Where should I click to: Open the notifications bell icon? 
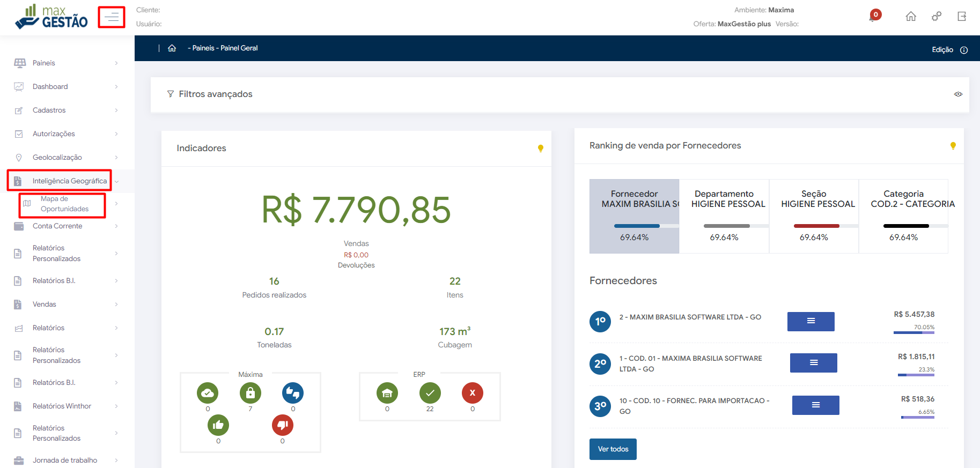[x=874, y=16]
